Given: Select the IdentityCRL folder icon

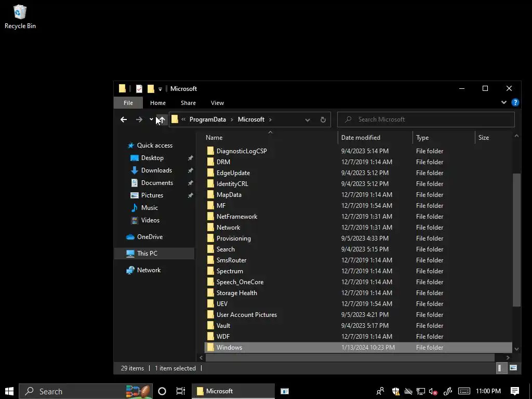Looking at the screenshot, I should click(x=210, y=183).
